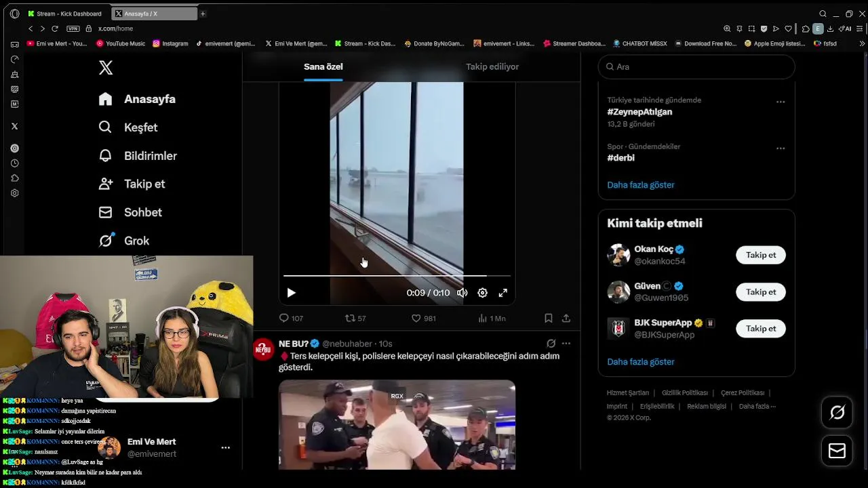
Task: Open Bildirimler notifications page
Action: 138,156
